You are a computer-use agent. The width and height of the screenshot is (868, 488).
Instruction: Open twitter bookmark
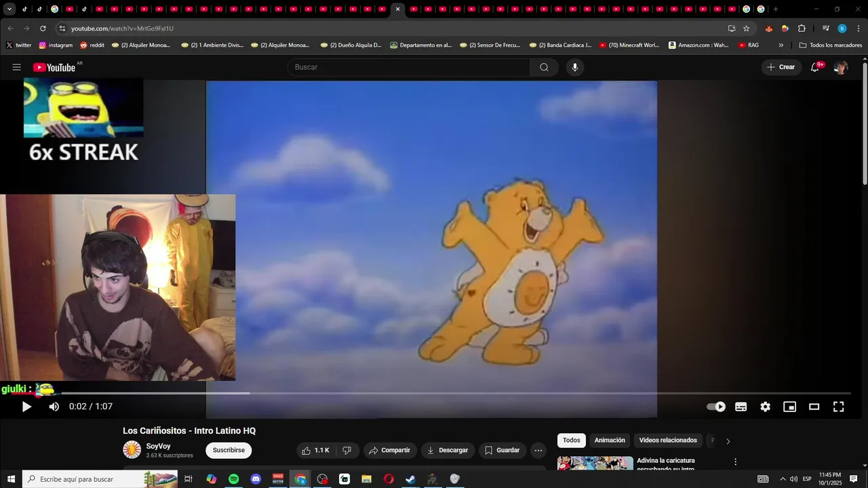[18, 45]
